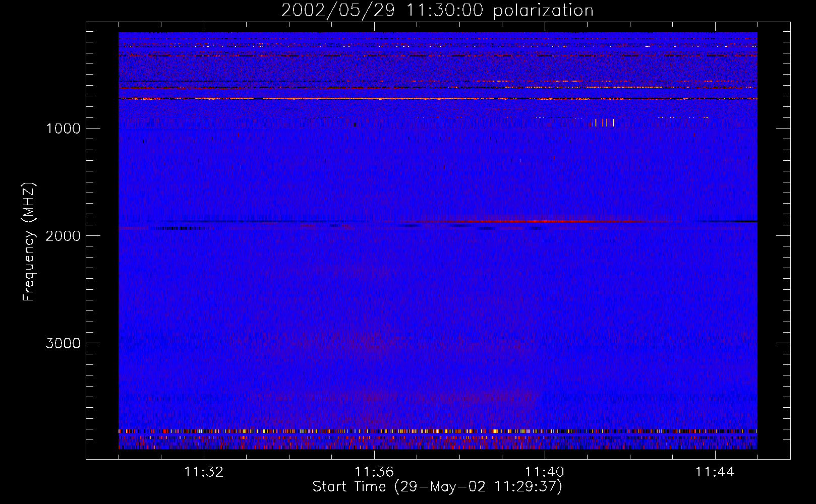Screen dimensions: 816x504
Task: Click the 11:40 time axis label
Action: 545,472
